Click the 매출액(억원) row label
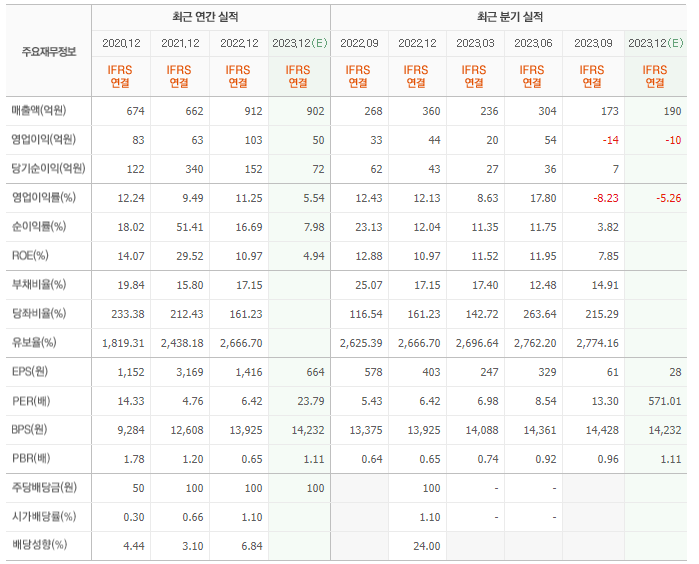Screen dimensions: 699x564 [x=39, y=110]
